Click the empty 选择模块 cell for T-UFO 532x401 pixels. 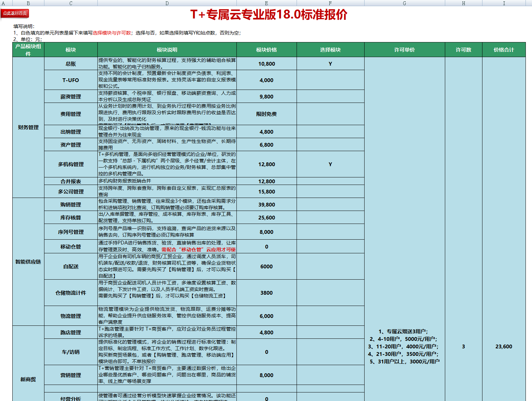click(330, 80)
